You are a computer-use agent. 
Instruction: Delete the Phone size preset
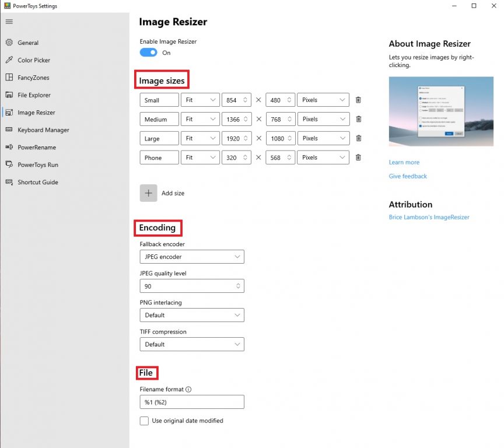pyautogui.click(x=358, y=157)
